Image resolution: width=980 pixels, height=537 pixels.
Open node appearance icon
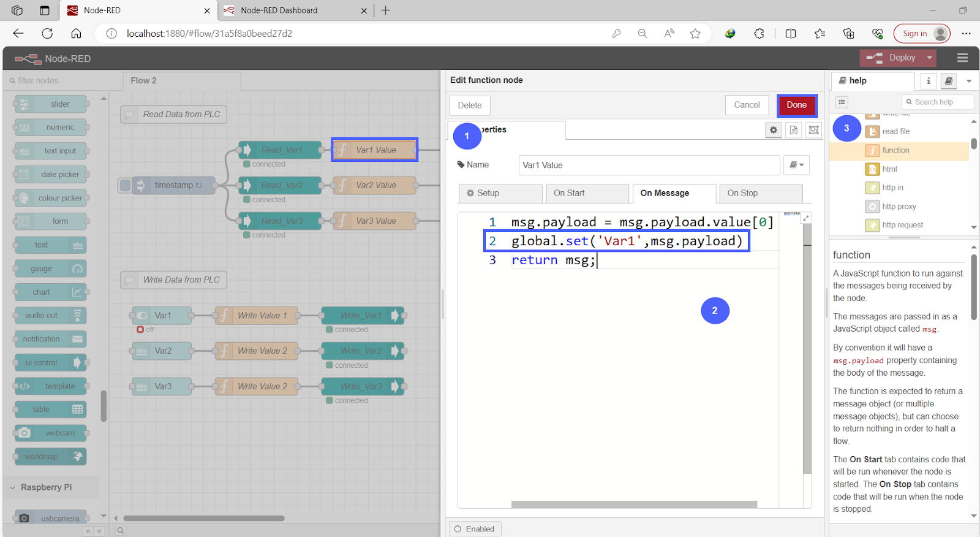(x=813, y=130)
